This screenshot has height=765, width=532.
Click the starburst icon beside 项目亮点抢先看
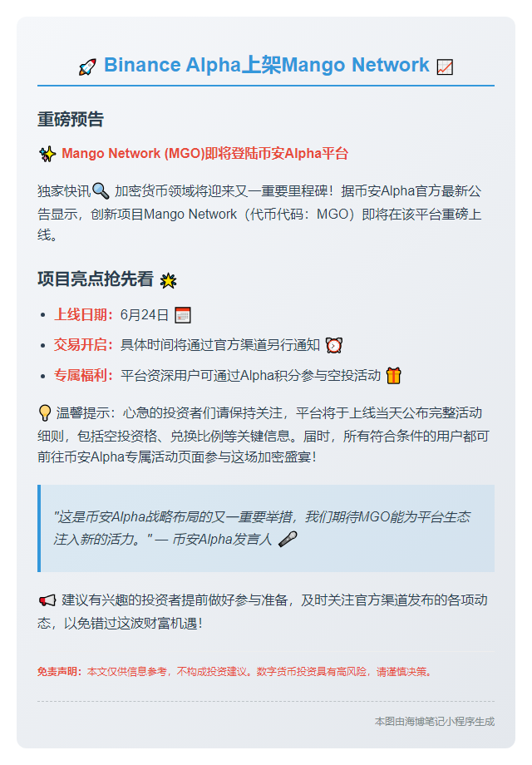168,280
